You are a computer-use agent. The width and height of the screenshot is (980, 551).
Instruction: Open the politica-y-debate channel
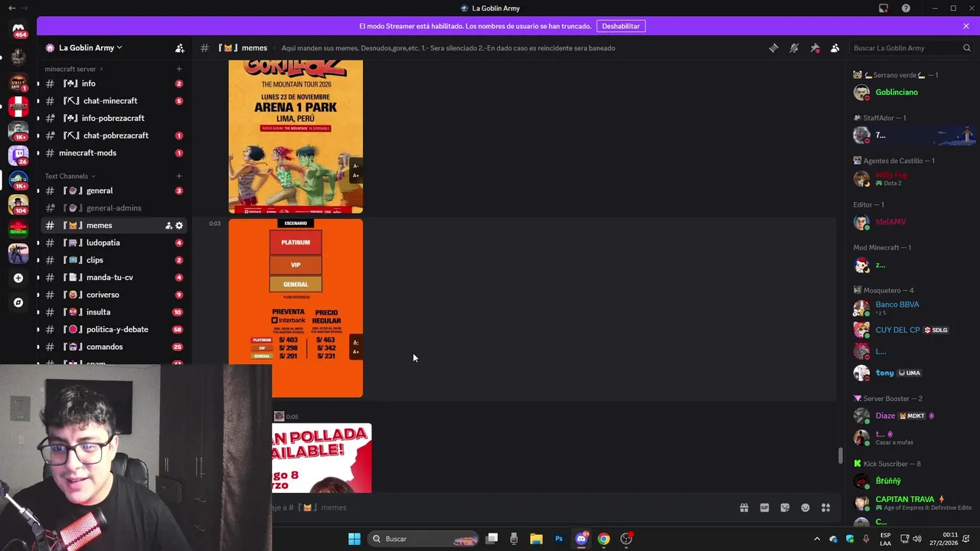(x=113, y=329)
